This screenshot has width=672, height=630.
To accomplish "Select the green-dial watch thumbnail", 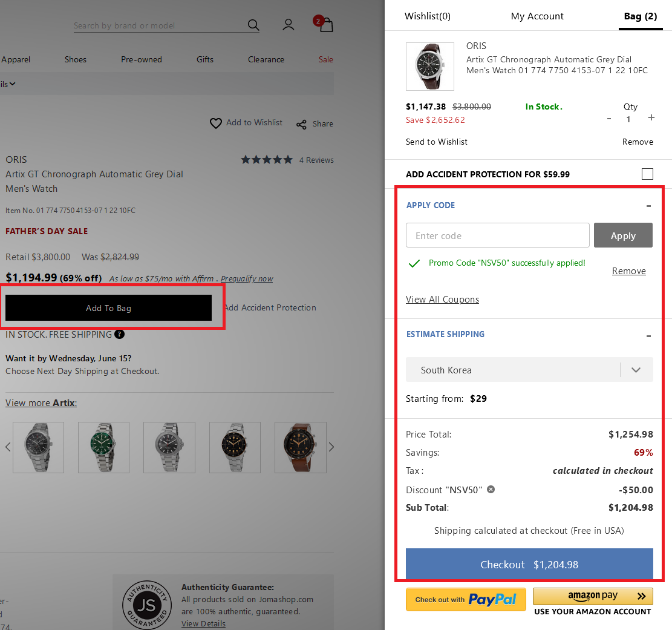I will point(103,447).
